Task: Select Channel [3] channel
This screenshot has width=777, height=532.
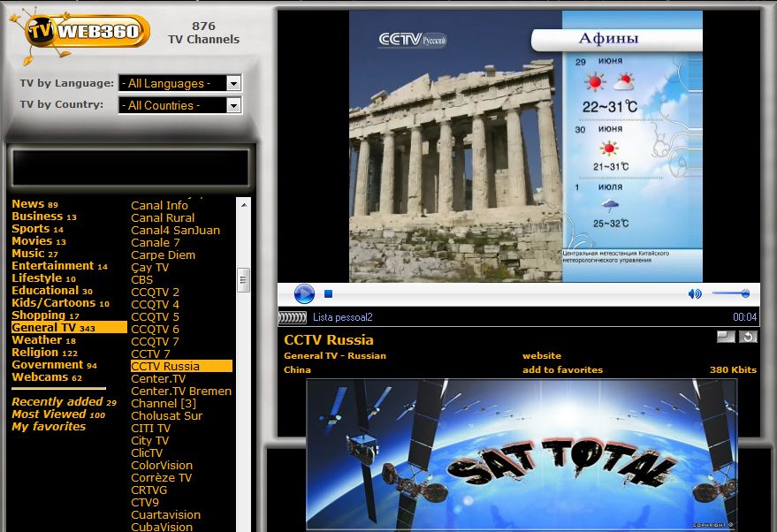Action: (164, 404)
